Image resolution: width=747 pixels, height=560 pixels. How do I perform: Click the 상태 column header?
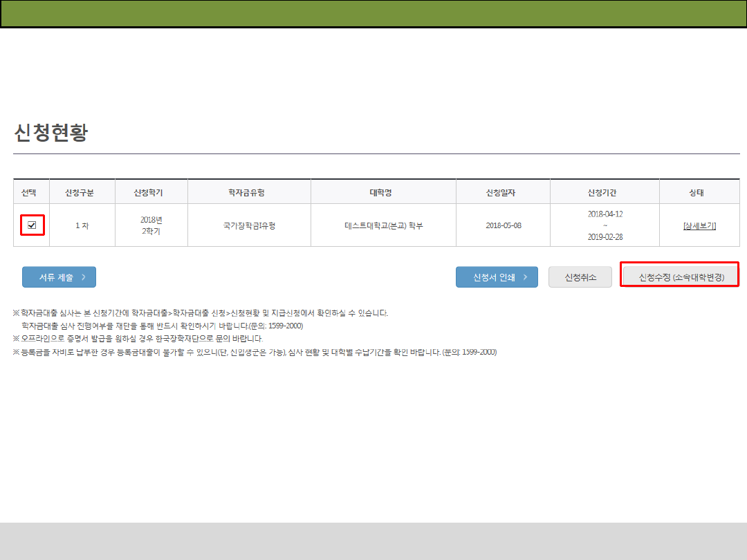699,192
